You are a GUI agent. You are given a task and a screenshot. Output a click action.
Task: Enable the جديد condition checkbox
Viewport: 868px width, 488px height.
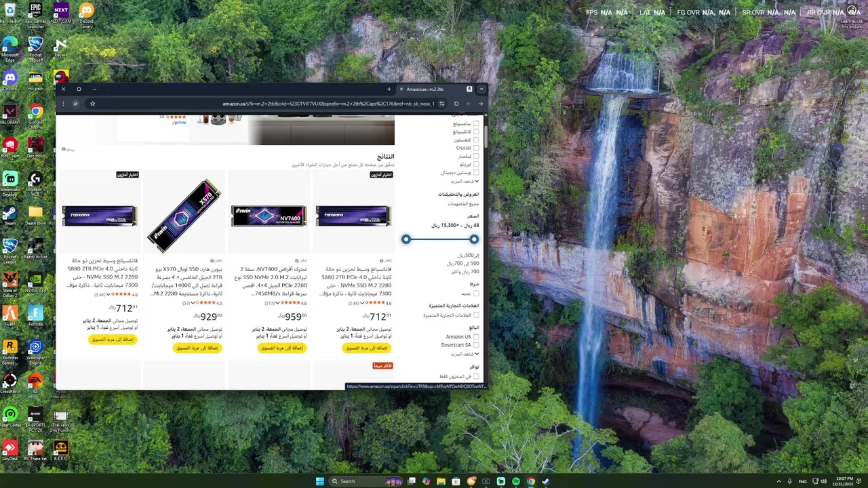(476, 293)
